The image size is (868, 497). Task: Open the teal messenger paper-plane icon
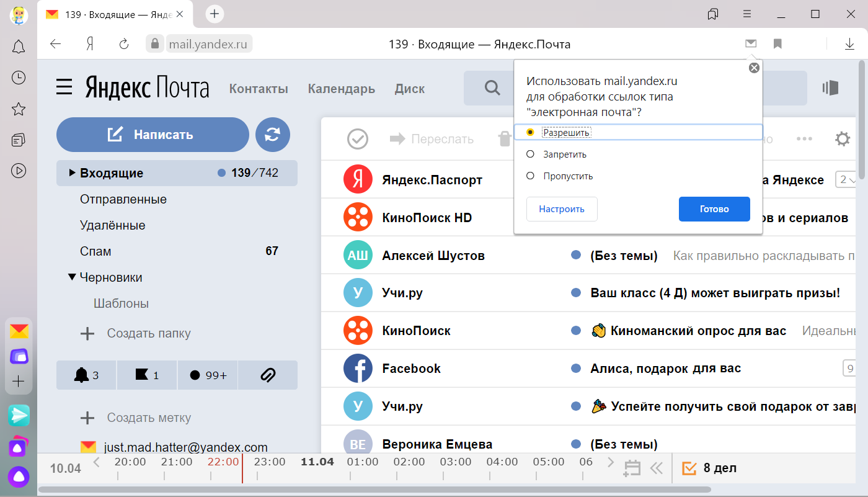[x=19, y=415]
